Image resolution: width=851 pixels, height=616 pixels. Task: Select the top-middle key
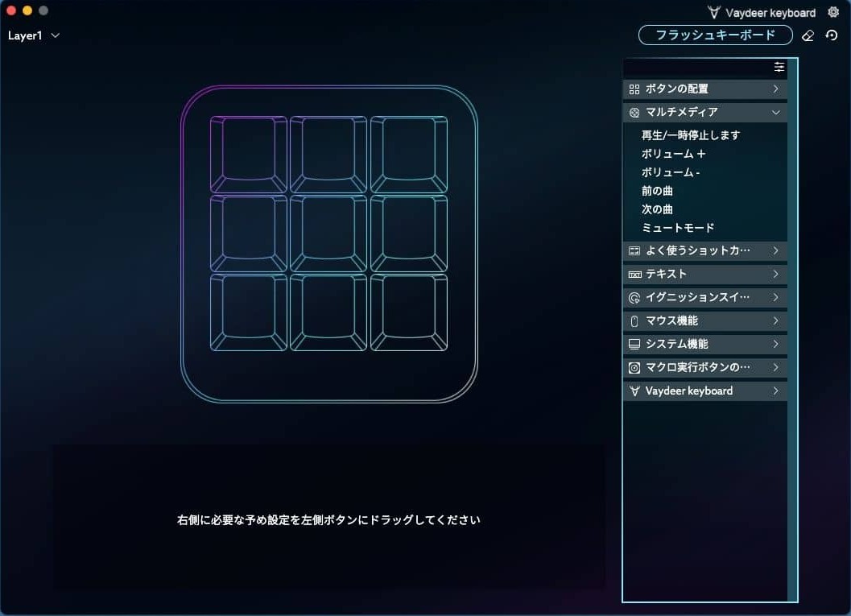328,154
